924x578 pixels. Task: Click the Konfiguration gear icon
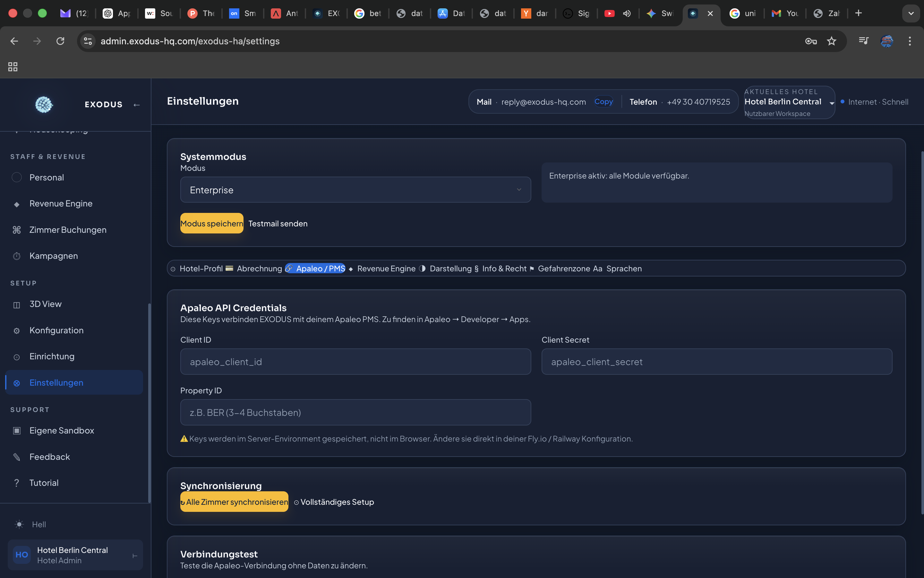[x=16, y=331]
